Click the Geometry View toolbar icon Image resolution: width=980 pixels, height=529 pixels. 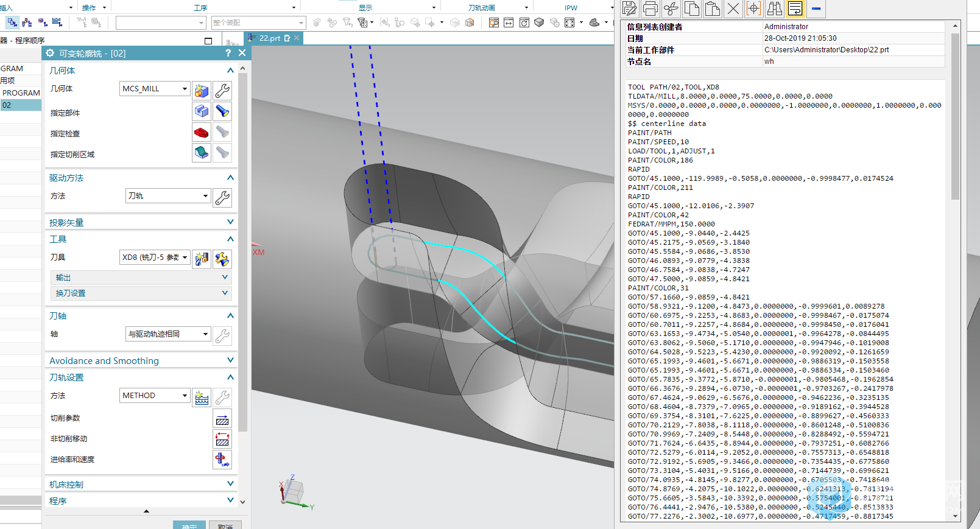click(42, 23)
